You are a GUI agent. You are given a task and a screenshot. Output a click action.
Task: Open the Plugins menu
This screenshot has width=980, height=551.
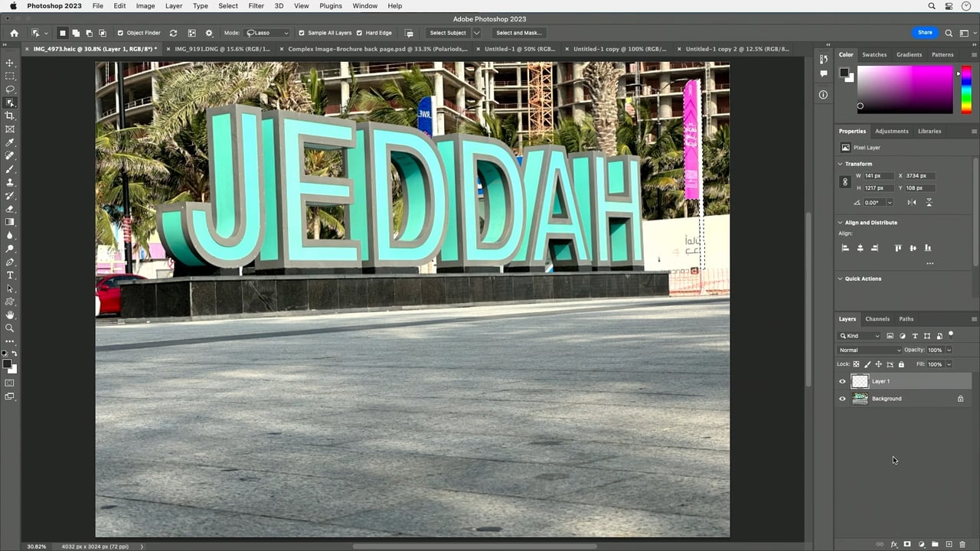pyautogui.click(x=331, y=5)
